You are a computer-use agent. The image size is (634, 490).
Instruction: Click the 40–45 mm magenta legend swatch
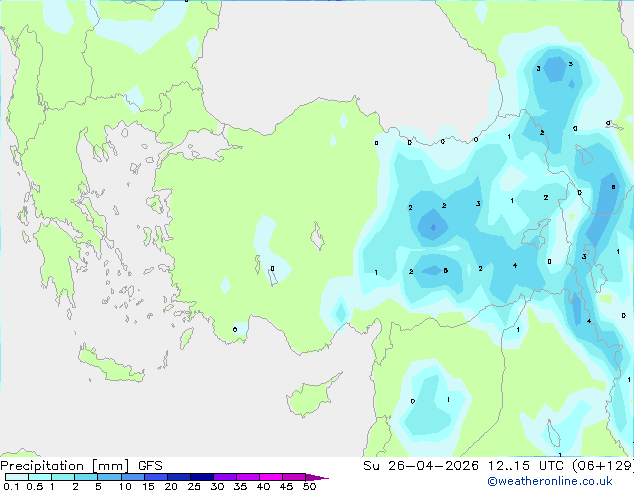coord(271,477)
